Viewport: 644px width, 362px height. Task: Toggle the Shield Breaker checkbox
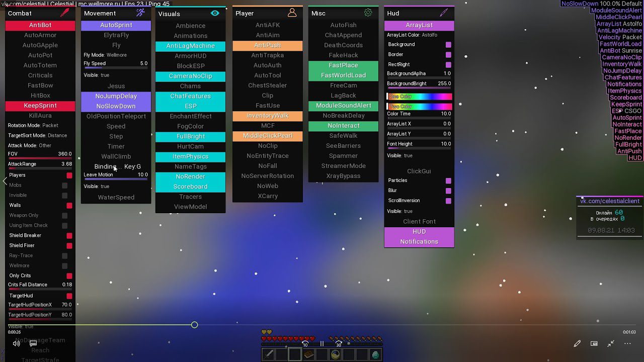[x=69, y=236]
